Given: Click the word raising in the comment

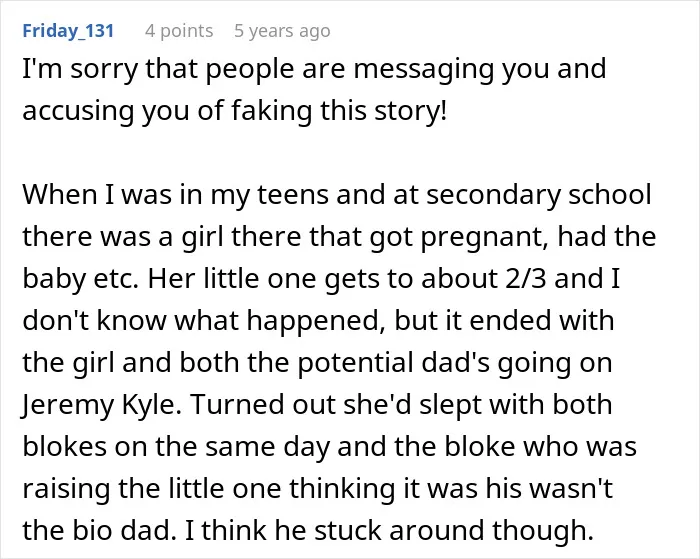Looking at the screenshot, I should coord(66,489).
